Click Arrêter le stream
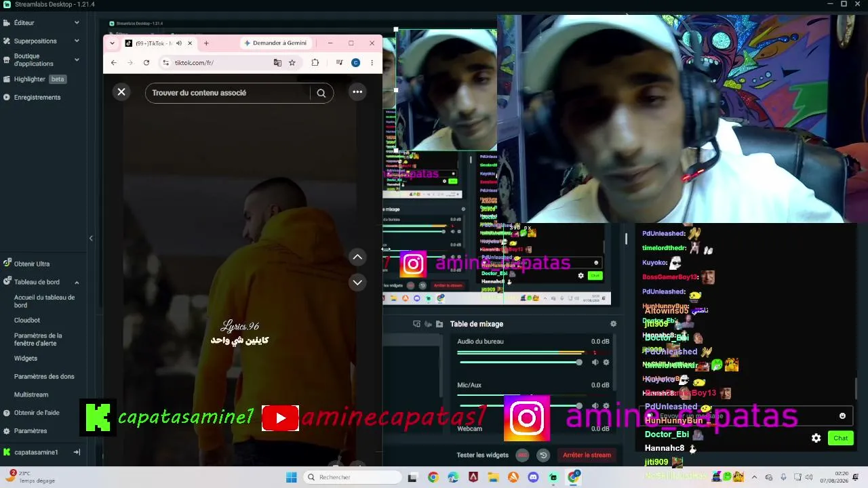The width and height of the screenshot is (868, 488). coord(587,455)
